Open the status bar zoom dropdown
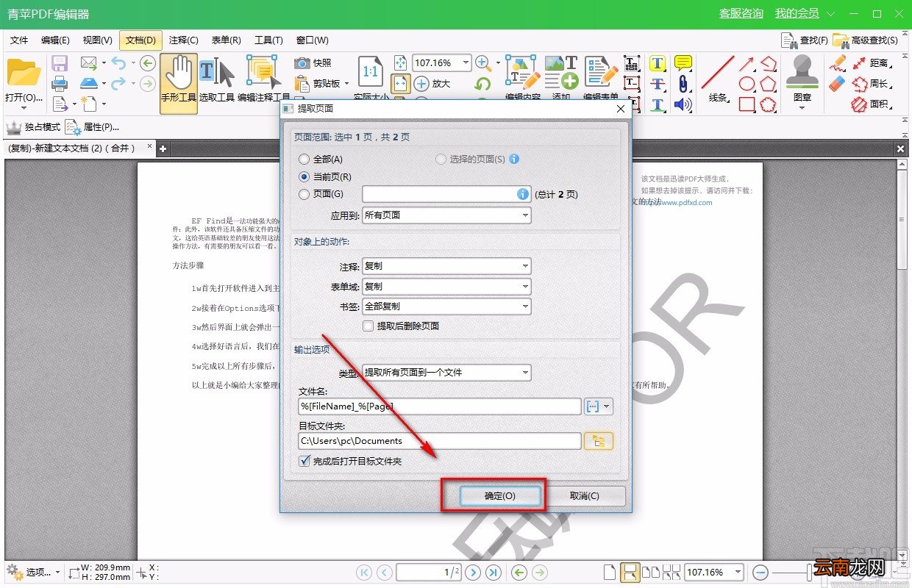Viewport: 912px width, 588px height. (738, 572)
